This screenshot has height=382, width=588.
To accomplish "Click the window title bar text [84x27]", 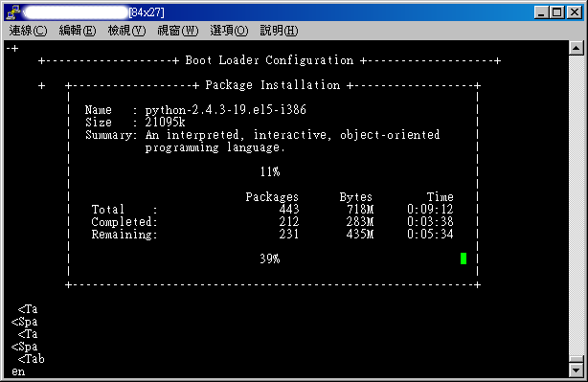I will tap(147, 12).
